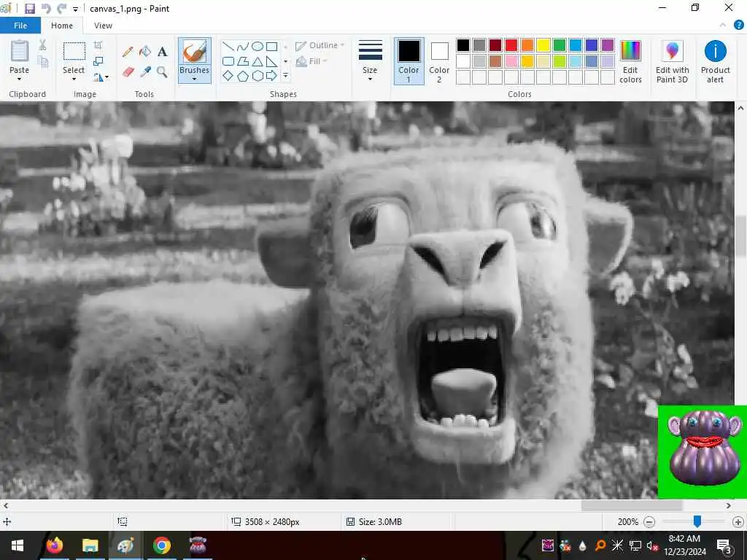Click the Crop icon

pos(98,45)
